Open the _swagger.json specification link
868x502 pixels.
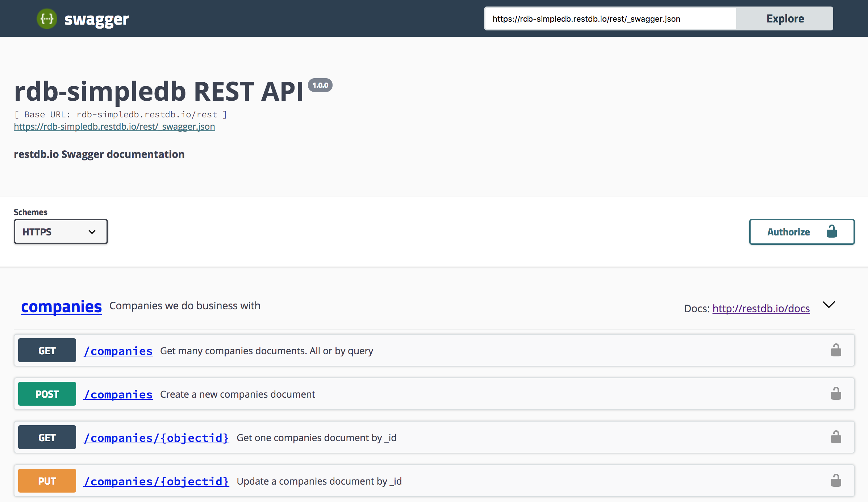pyautogui.click(x=114, y=126)
